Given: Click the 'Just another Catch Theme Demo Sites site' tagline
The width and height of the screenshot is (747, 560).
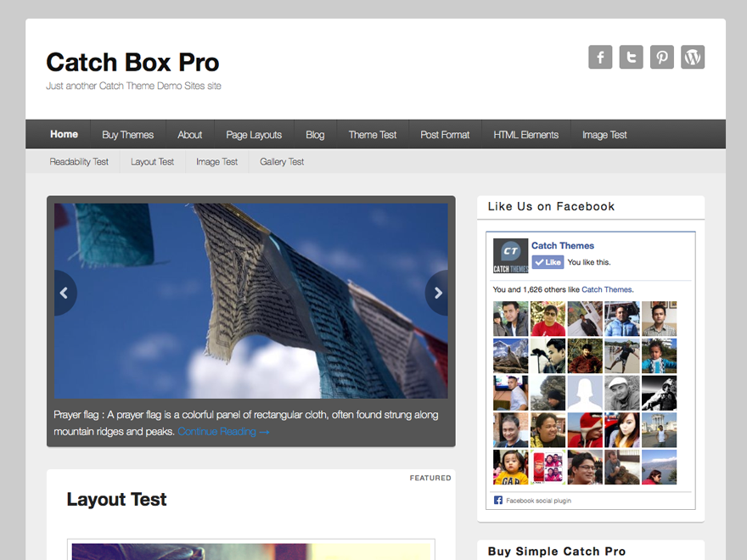Looking at the screenshot, I should pos(133,86).
